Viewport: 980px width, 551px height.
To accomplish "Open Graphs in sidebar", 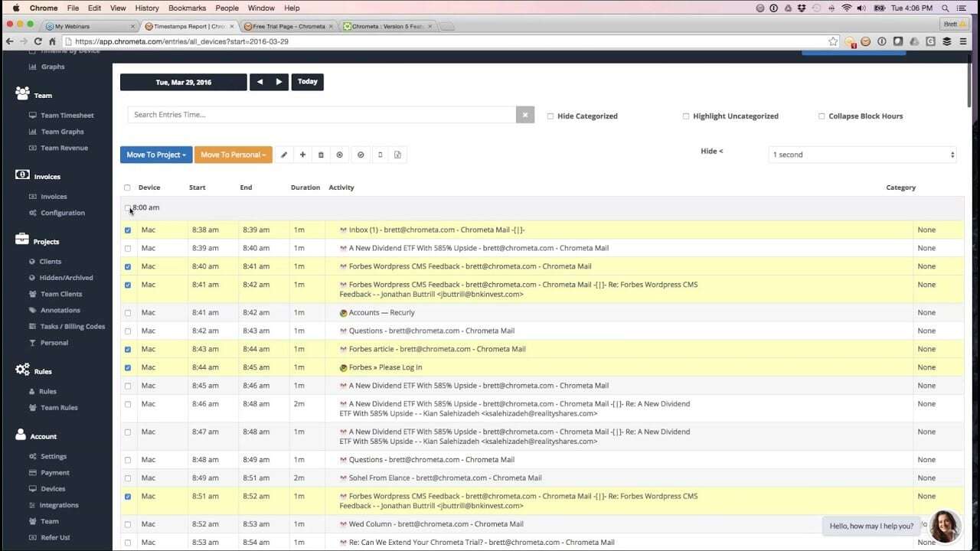I will click(x=53, y=67).
